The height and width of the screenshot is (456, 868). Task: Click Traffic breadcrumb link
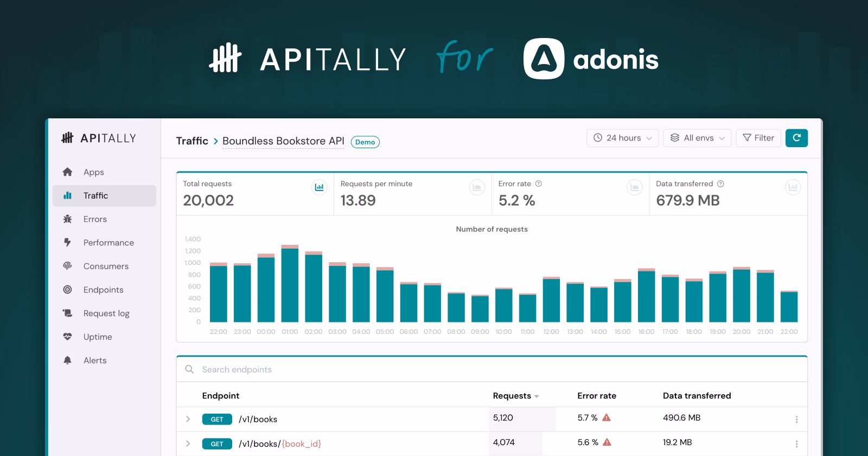click(192, 141)
